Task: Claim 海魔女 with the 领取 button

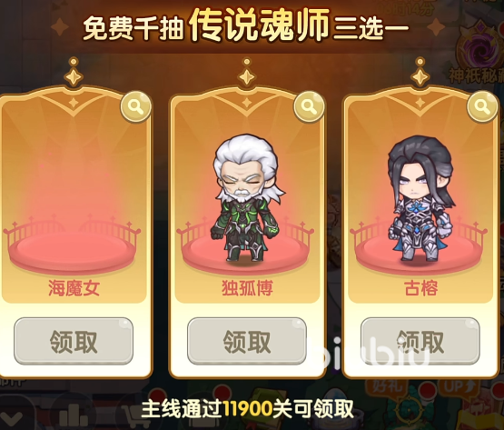Action: click(x=74, y=341)
